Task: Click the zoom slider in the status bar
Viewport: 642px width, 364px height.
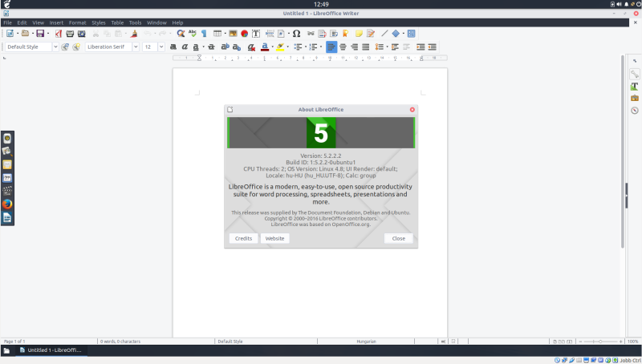Action: 600,342
